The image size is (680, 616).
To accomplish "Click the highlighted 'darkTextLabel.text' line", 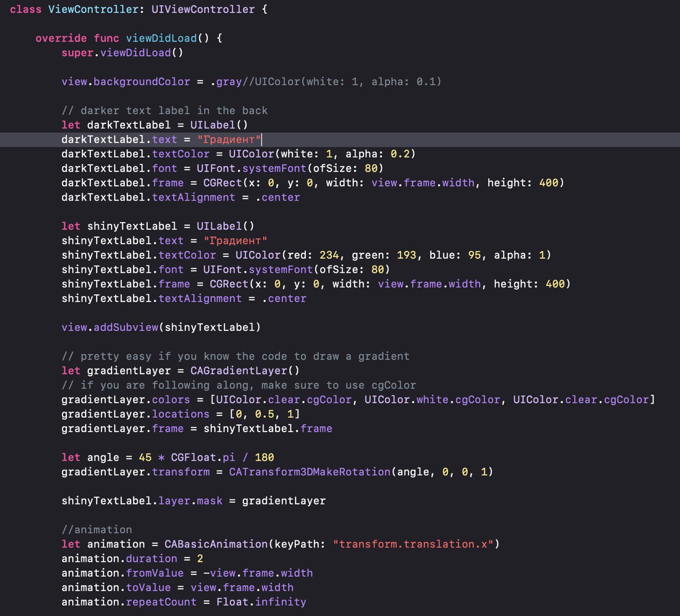I will point(340,140).
